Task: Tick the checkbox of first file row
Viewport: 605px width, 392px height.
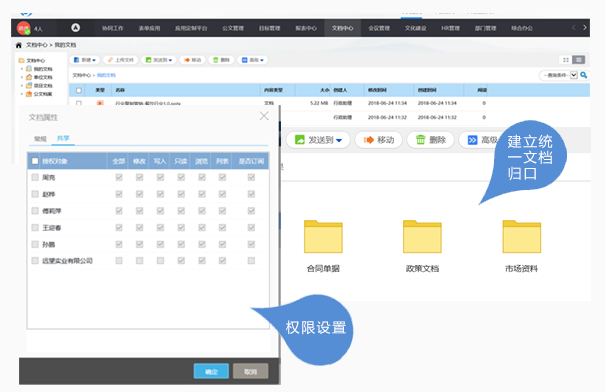Action: 79,103
